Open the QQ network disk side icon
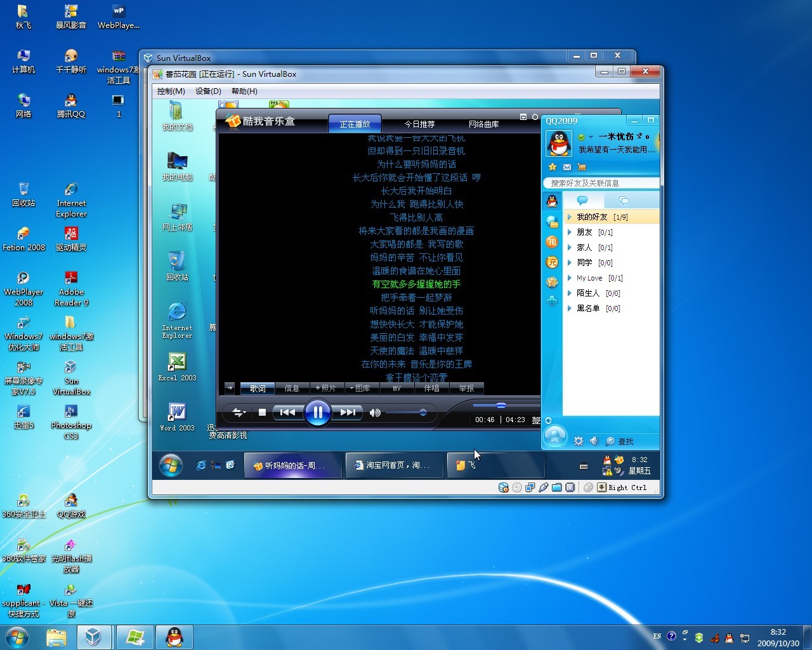Viewport: 812px width, 650px height. (552, 221)
